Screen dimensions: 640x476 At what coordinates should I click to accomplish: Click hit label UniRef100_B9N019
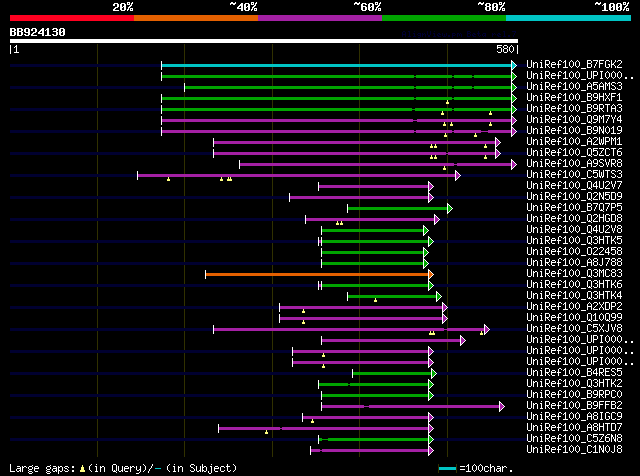(x=574, y=131)
